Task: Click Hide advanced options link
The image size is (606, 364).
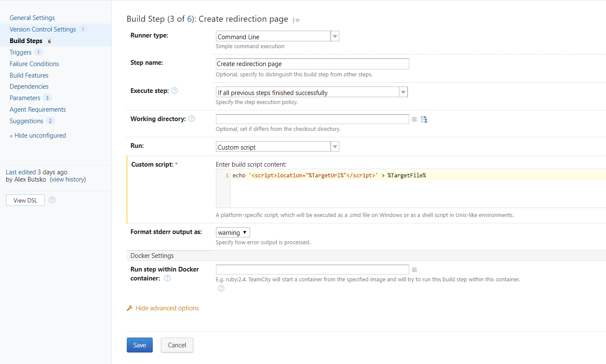Action: pos(167,308)
